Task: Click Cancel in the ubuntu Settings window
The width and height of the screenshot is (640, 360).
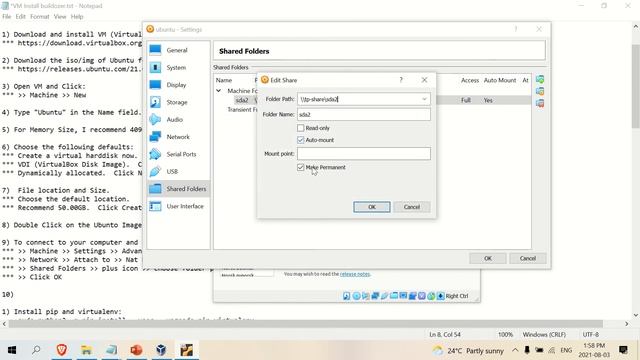Action: click(x=527, y=258)
